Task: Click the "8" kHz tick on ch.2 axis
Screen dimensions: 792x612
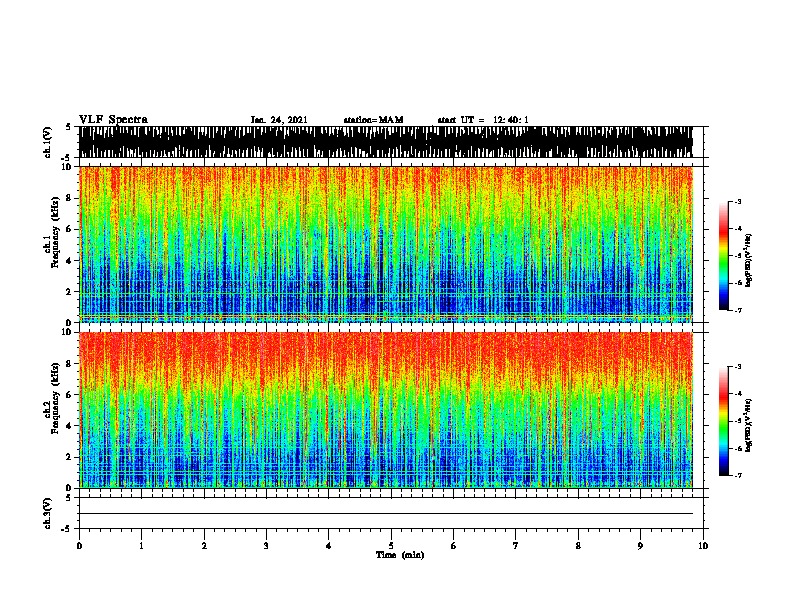Action: click(70, 364)
